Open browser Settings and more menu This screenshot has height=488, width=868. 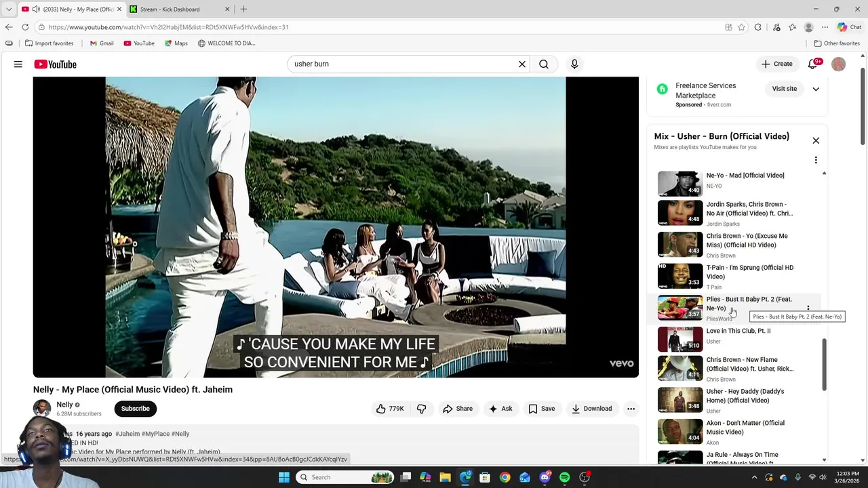point(825,27)
